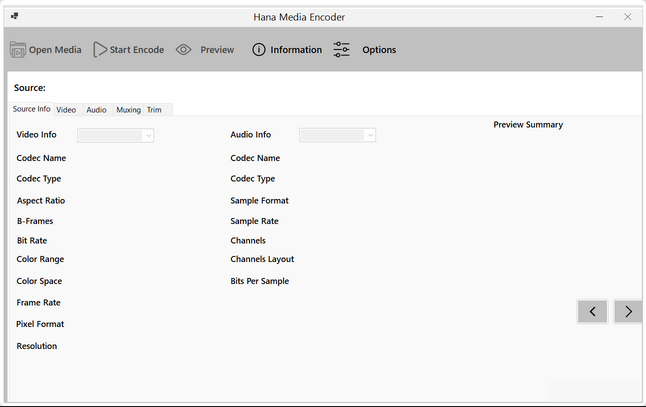Click the B-Frames label

35,221
